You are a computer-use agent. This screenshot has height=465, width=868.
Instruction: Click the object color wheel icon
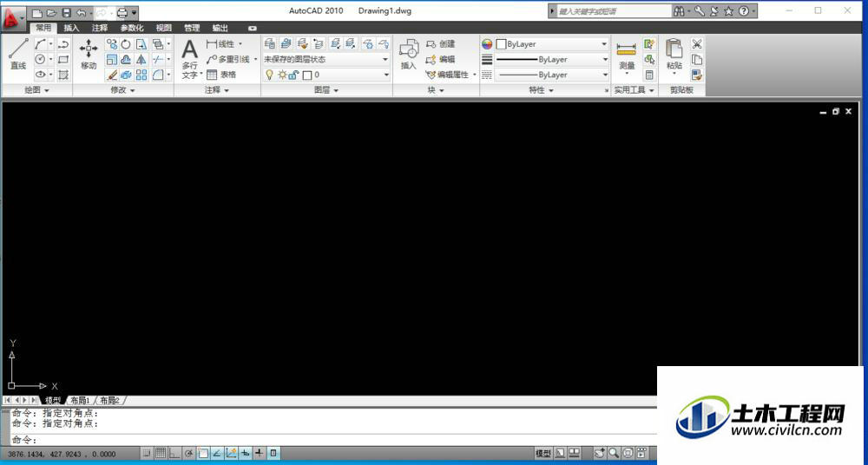[x=487, y=43]
